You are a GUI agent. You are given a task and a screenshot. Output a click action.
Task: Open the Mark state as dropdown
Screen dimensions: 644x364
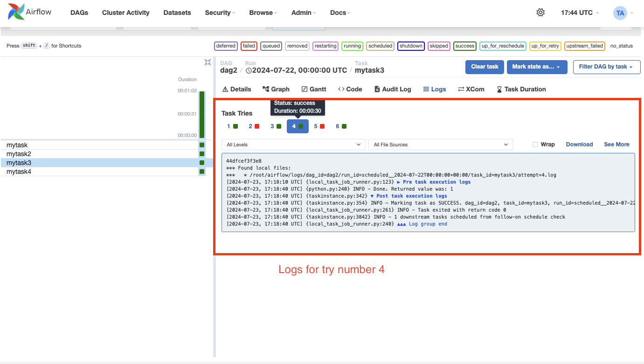tap(537, 67)
